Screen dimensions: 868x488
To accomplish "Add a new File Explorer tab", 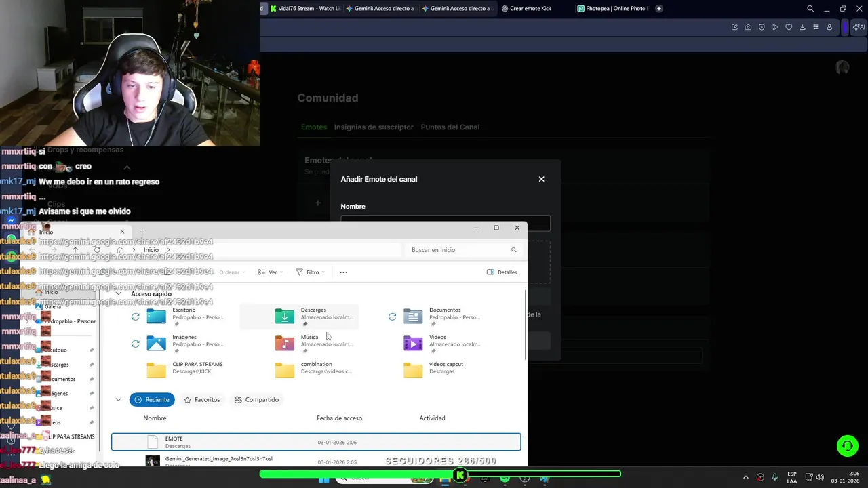I will point(142,232).
